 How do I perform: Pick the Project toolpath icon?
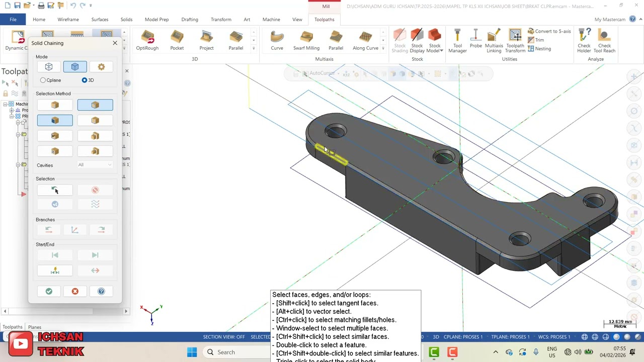tap(206, 40)
